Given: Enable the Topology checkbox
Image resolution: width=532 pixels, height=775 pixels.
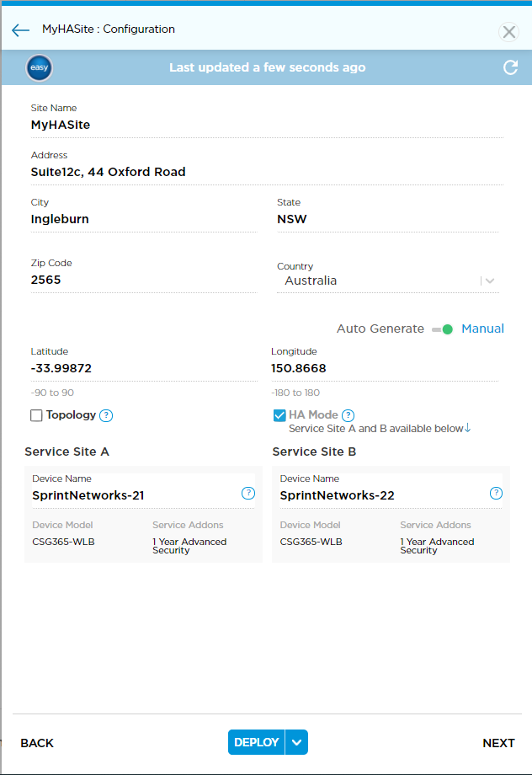Looking at the screenshot, I should (36, 415).
